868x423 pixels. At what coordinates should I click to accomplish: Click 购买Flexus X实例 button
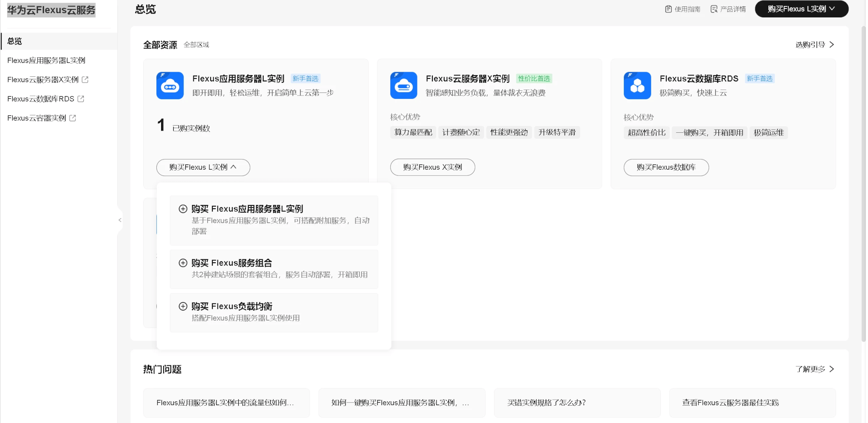coord(432,167)
